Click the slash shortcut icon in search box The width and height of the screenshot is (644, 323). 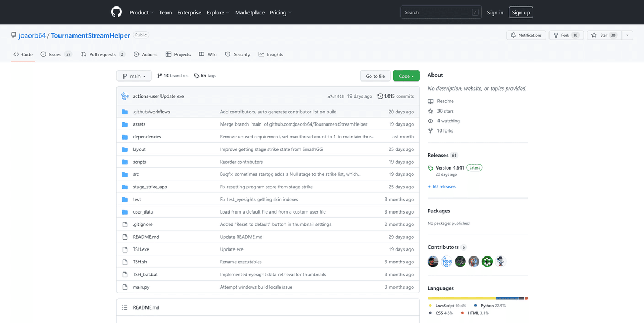475,12
